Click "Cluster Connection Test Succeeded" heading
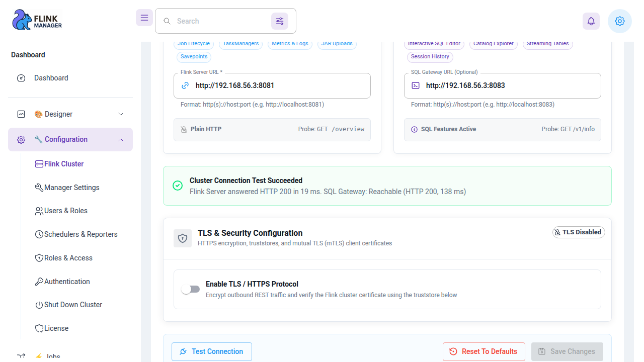Screen dimensions: 644x362 (x=246, y=180)
